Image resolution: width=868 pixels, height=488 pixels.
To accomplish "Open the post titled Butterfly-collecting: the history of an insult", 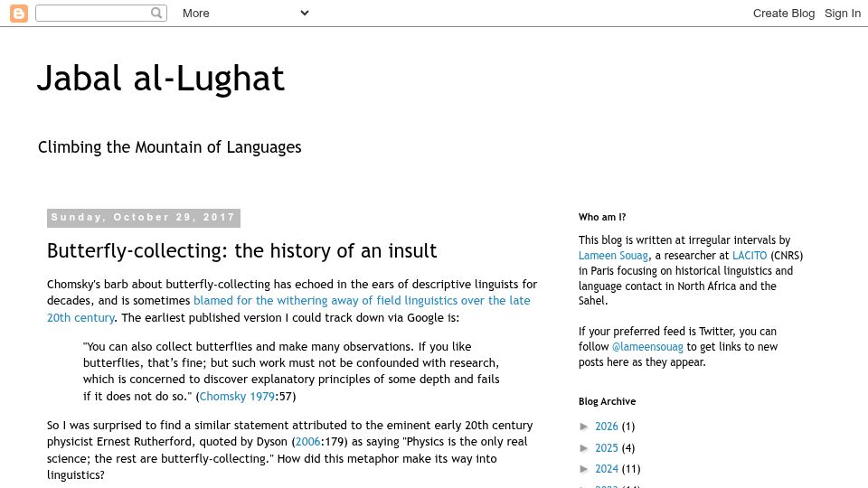I will (241, 250).
